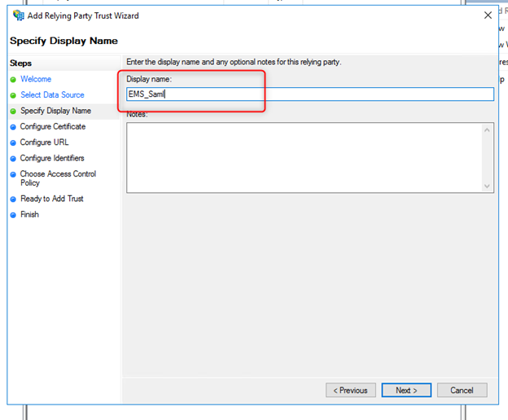
Task: Click the green bullet beside Select Data Source
Action: (13, 95)
